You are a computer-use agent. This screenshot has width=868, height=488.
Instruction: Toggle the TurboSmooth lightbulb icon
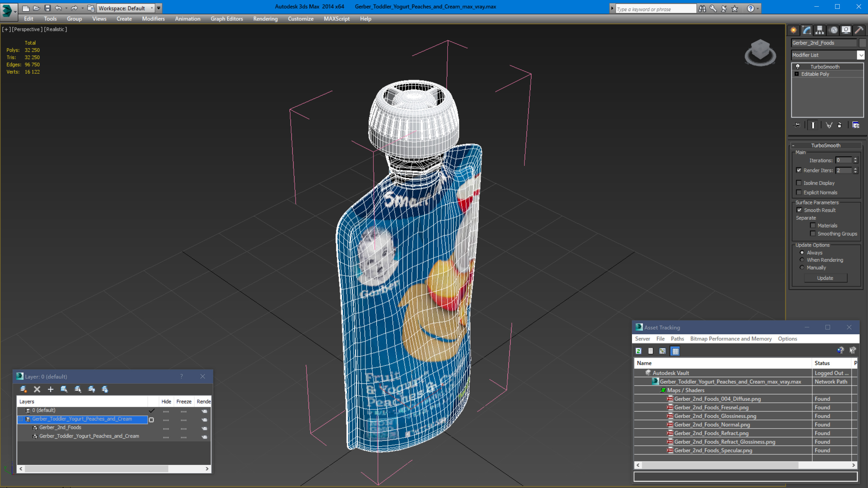coord(797,67)
